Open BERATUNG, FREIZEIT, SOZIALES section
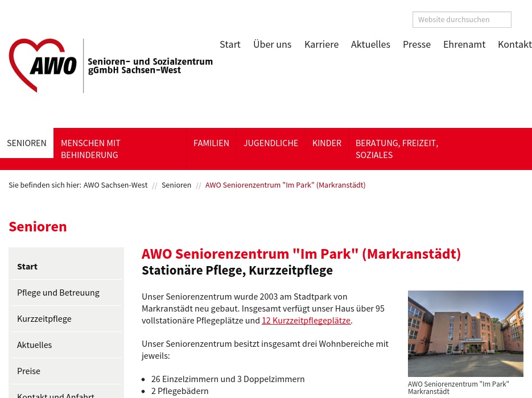The height and width of the screenshot is (398, 532). [397, 149]
